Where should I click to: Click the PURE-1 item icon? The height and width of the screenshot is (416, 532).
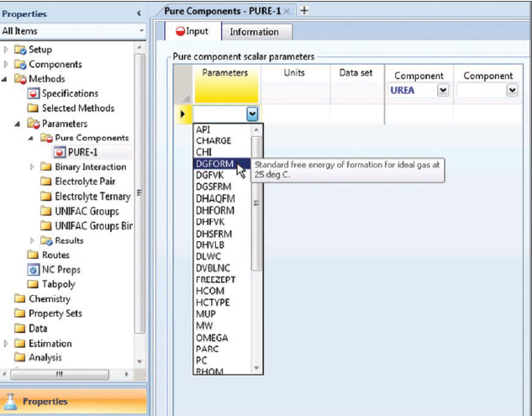(59, 152)
